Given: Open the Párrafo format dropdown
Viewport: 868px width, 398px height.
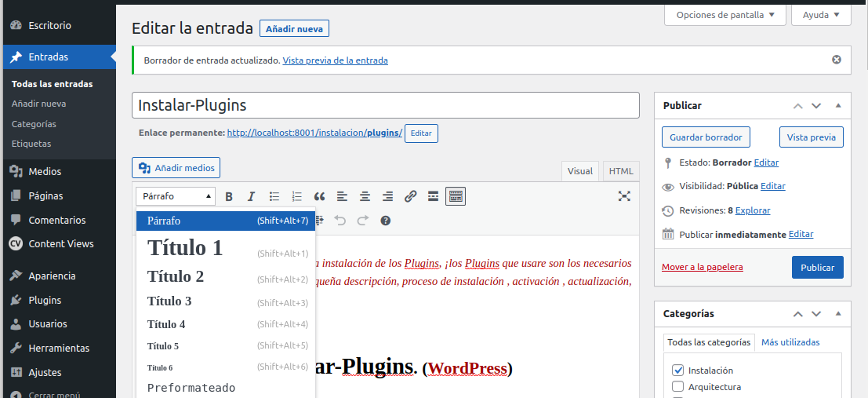Looking at the screenshot, I should coord(175,196).
